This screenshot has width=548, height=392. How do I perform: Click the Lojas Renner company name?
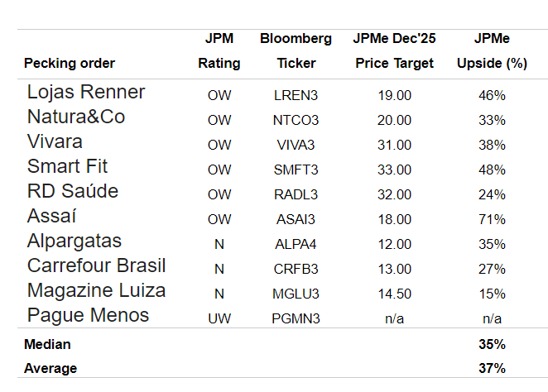86,92
